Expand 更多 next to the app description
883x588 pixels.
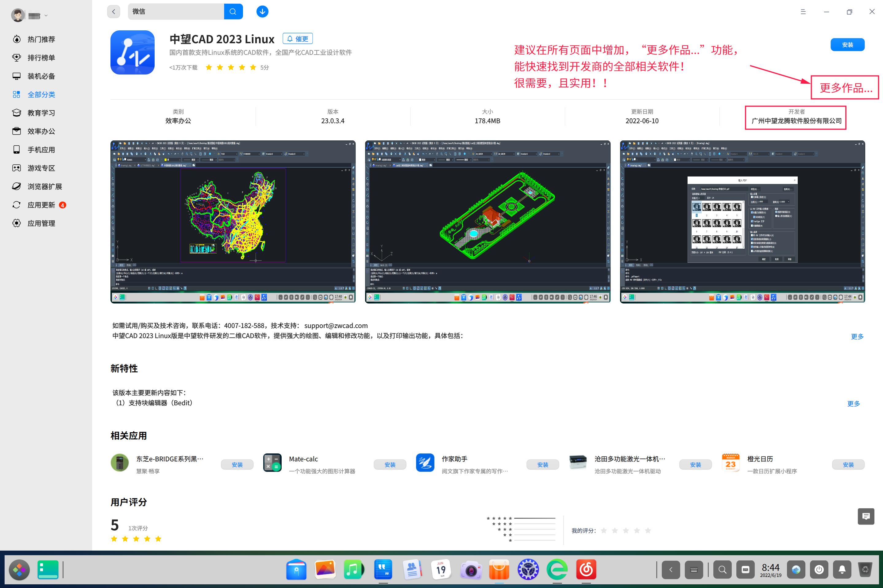[x=857, y=336]
